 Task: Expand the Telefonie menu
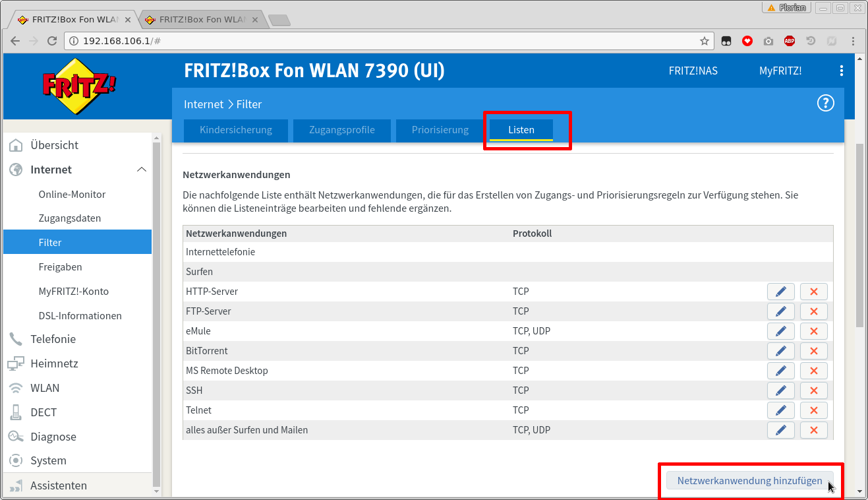(x=53, y=339)
